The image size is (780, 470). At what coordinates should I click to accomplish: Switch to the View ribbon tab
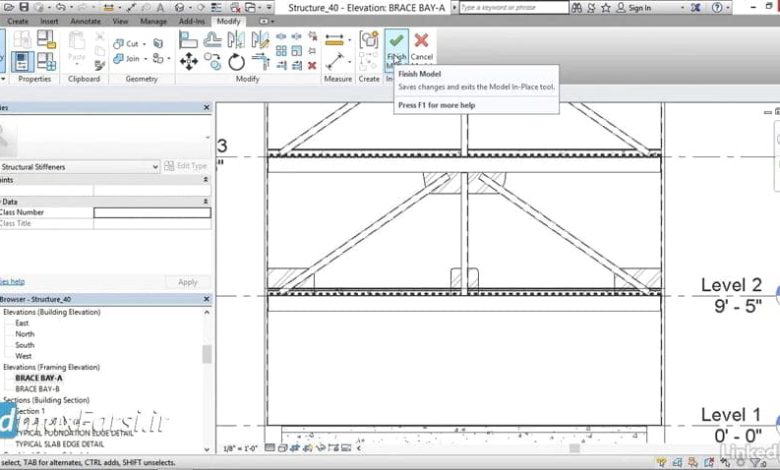click(x=120, y=21)
